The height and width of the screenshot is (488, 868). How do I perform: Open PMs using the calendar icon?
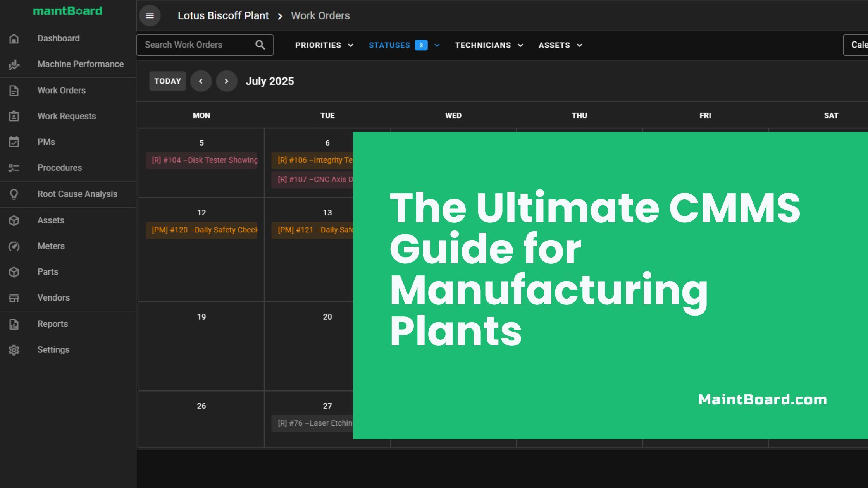point(14,142)
